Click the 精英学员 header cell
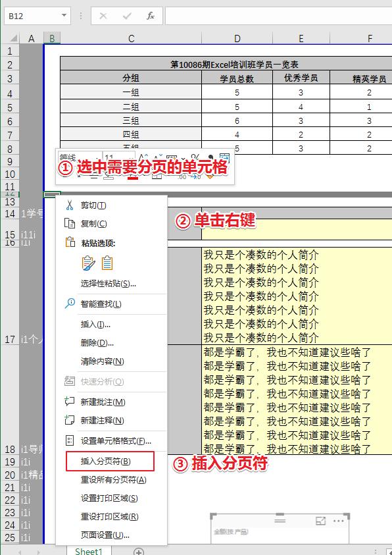 (361, 78)
